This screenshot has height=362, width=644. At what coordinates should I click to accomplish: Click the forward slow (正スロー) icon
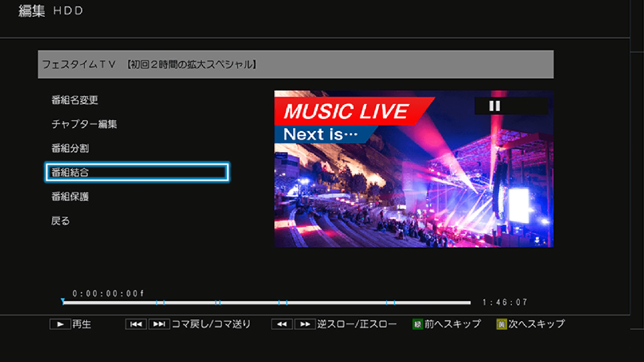click(x=305, y=324)
